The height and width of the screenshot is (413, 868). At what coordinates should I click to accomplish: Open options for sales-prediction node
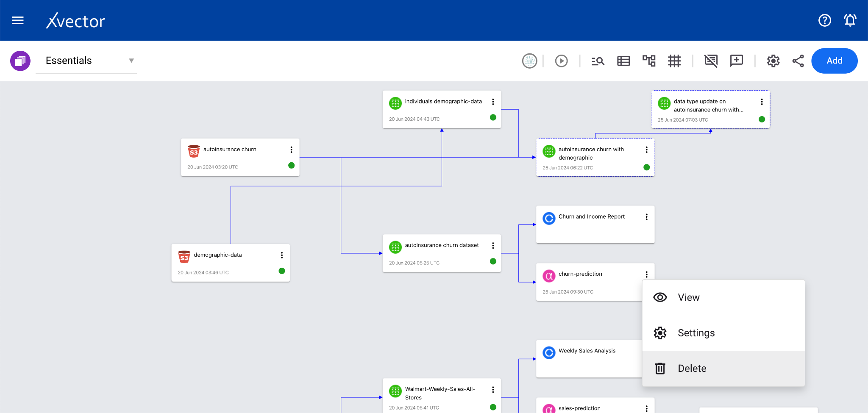646,408
